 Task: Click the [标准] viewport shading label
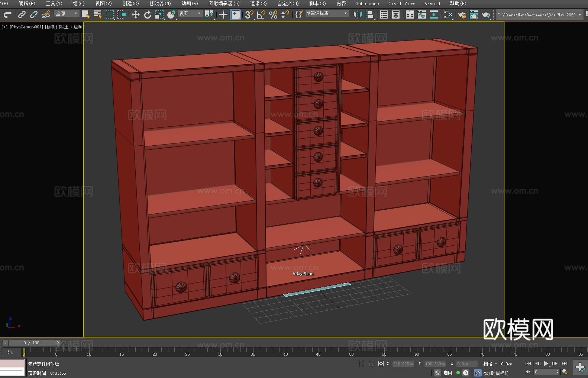51,27
